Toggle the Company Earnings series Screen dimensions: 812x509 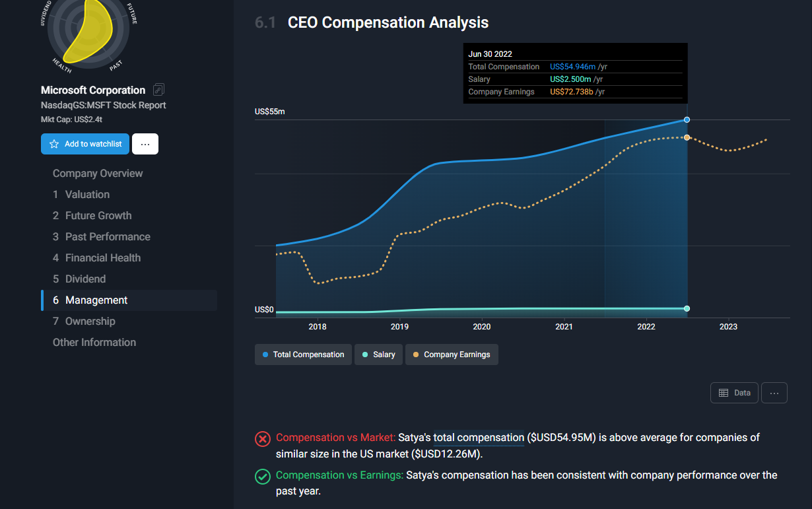pyautogui.click(x=452, y=355)
